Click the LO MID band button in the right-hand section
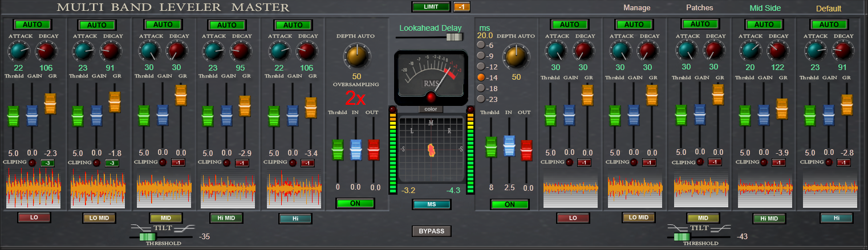 [x=638, y=217]
